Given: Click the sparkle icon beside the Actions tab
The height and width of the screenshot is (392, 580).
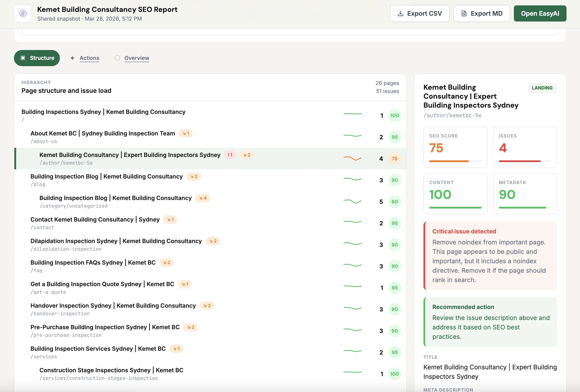Looking at the screenshot, I should (x=72, y=58).
